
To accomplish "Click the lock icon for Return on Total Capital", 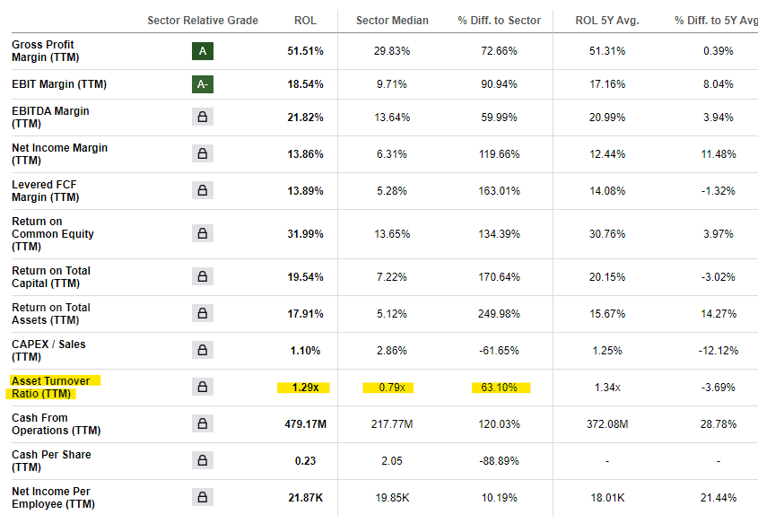I will coord(203,276).
